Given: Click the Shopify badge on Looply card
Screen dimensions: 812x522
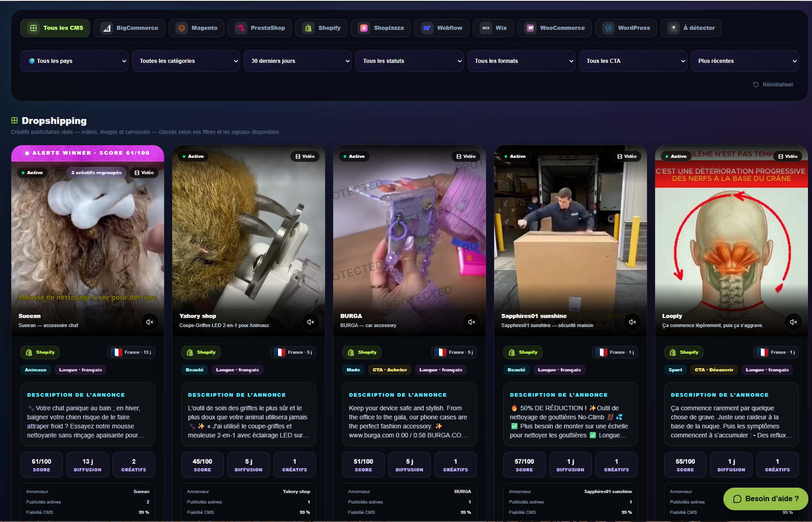Looking at the screenshot, I should click(684, 352).
